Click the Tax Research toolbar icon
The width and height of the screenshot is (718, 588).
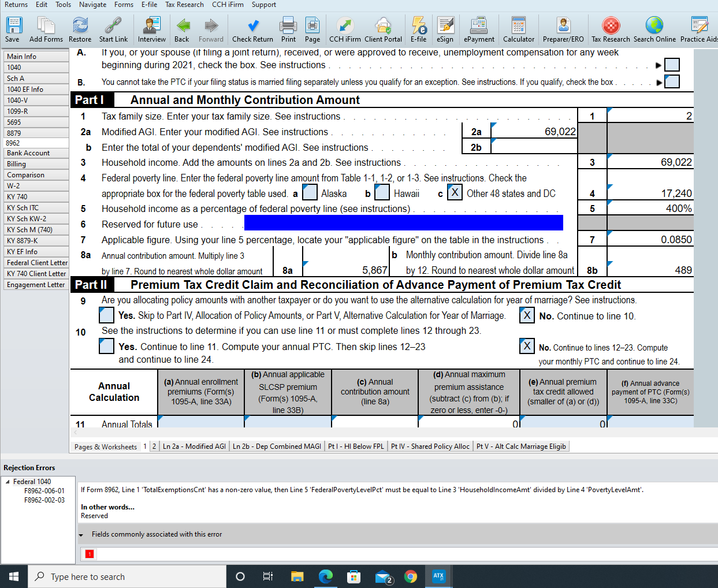pos(611,29)
